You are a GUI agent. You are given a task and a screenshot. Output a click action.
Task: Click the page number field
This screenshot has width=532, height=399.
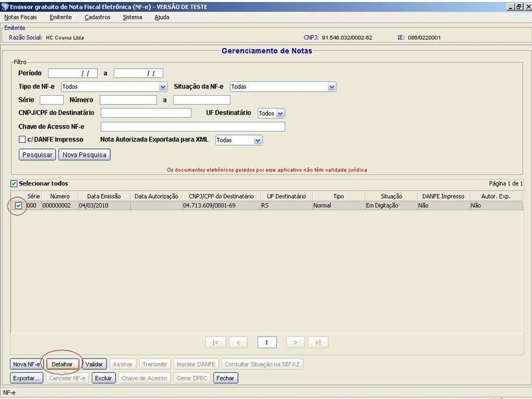coord(267,342)
